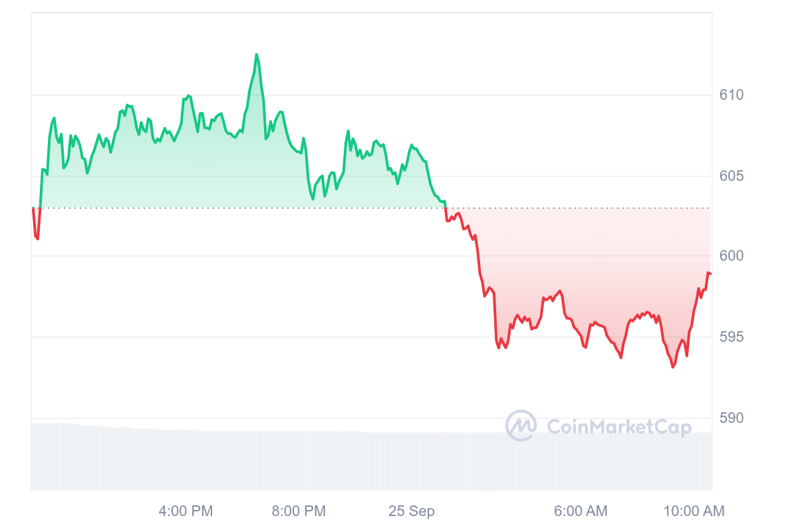The image size is (798, 532).
Task: Click the CoinMarketCap watermark text
Action: 618,427
